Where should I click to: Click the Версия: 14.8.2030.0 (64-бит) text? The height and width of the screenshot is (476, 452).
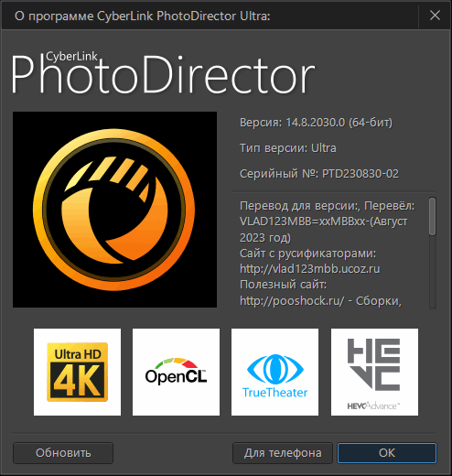(x=316, y=123)
